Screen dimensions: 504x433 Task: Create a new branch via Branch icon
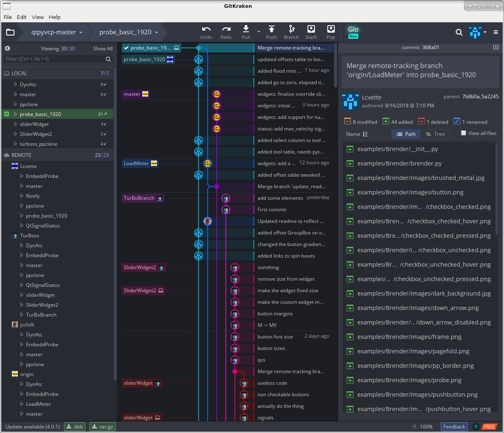point(291,32)
